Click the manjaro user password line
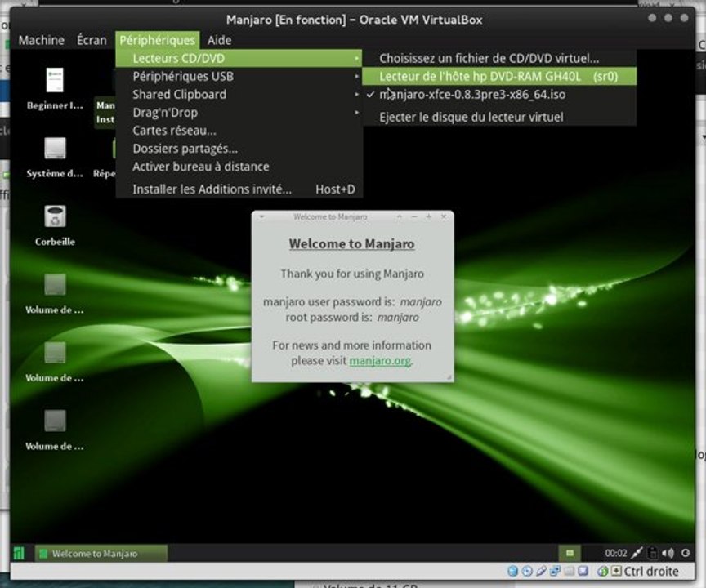Screen dimensions: 706x588 (x=352, y=301)
